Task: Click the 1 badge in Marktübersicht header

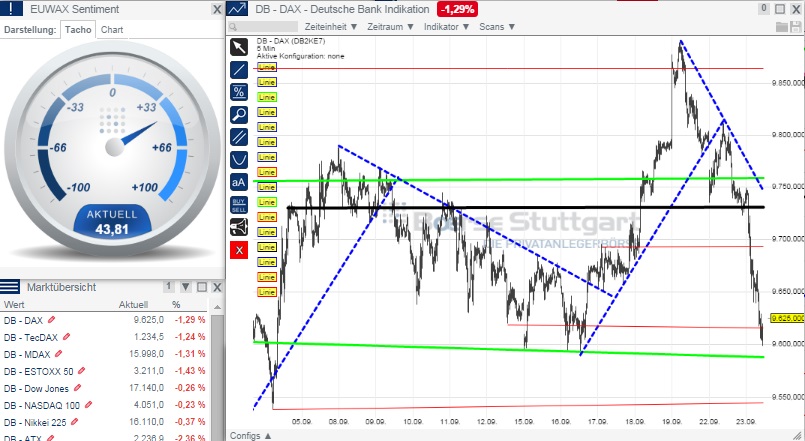Action: click(x=168, y=286)
